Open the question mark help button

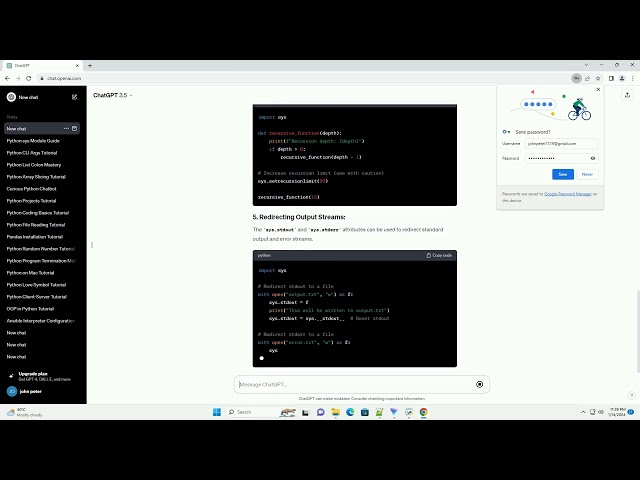(631, 395)
